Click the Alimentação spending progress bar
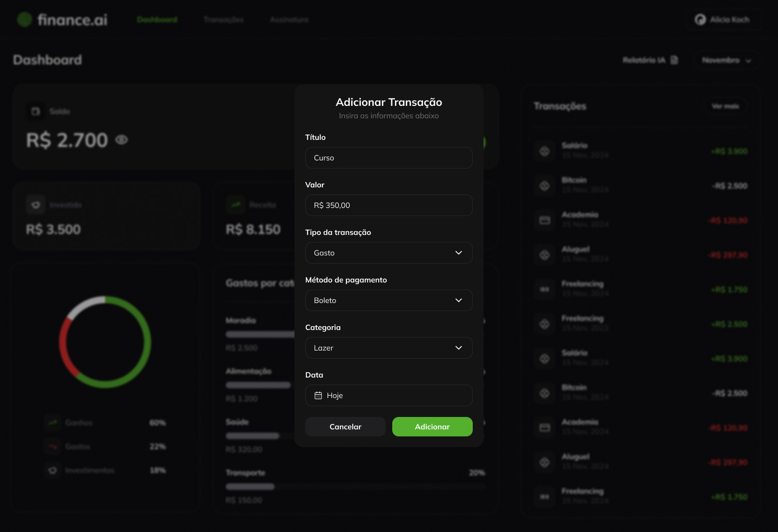The image size is (778, 532). [258, 385]
